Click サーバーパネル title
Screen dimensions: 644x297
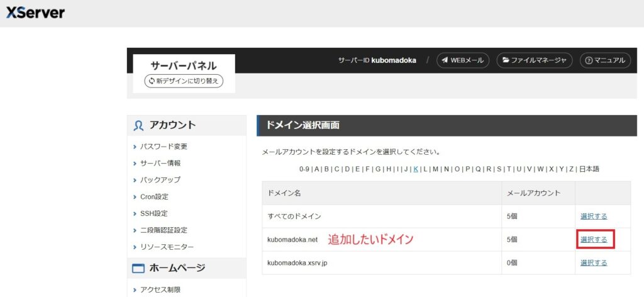pos(184,65)
